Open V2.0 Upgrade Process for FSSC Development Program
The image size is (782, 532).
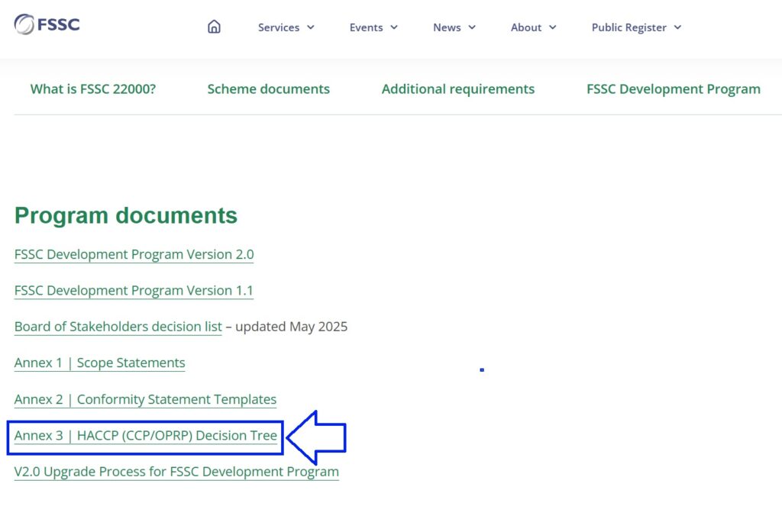click(176, 472)
